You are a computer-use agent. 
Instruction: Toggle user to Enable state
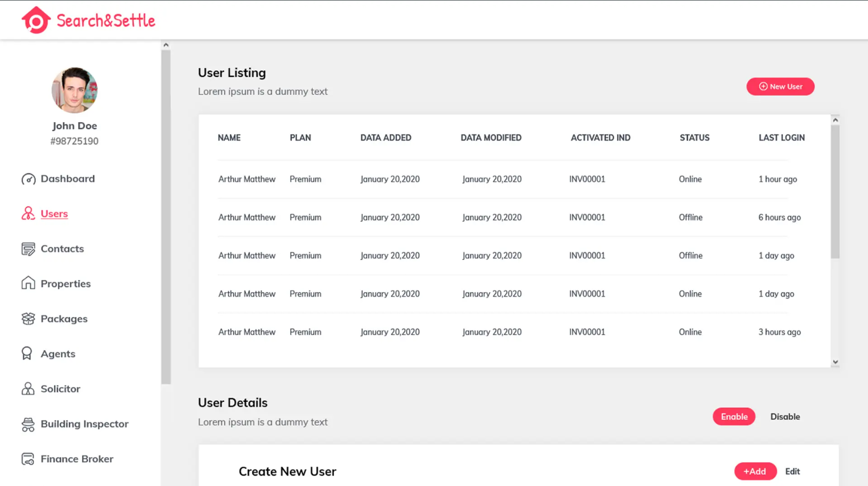[x=733, y=417]
